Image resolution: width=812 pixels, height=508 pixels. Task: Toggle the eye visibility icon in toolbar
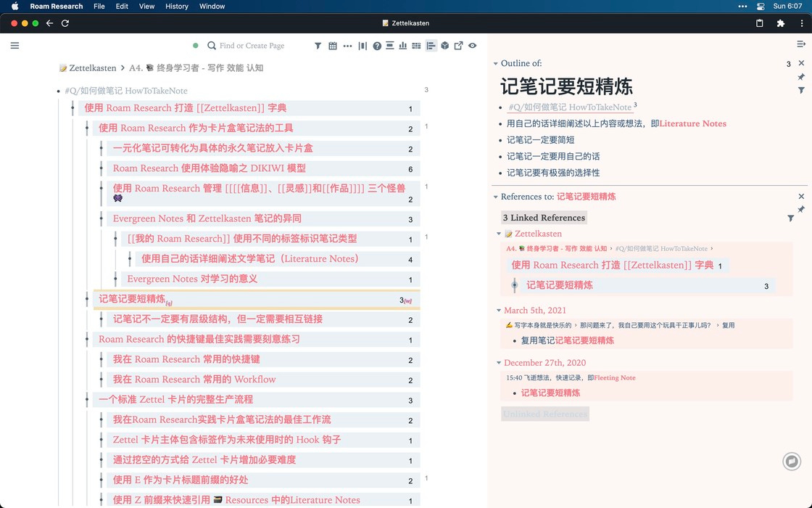472,46
